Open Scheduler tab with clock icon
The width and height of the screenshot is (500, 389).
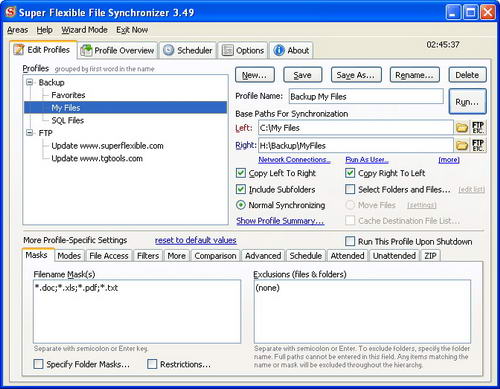(x=168, y=50)
